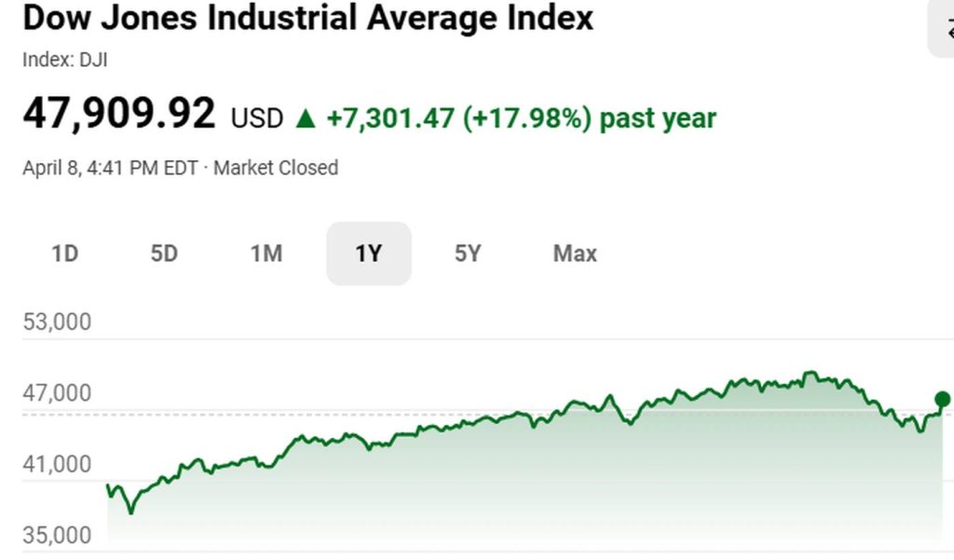The width and height of the screenshot is (954, 560).
Task: Click the green endpoint dot on the chart
Action: pos(942,400)
